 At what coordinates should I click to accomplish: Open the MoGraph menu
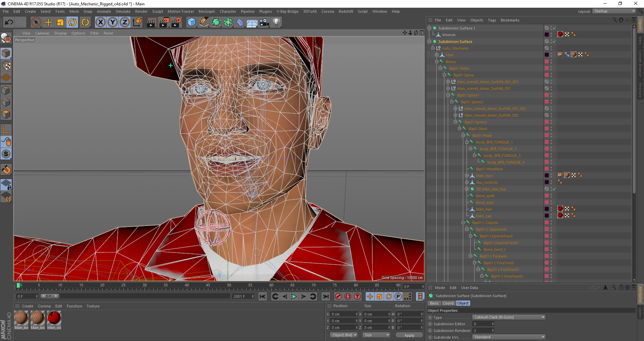coord(206,11)
